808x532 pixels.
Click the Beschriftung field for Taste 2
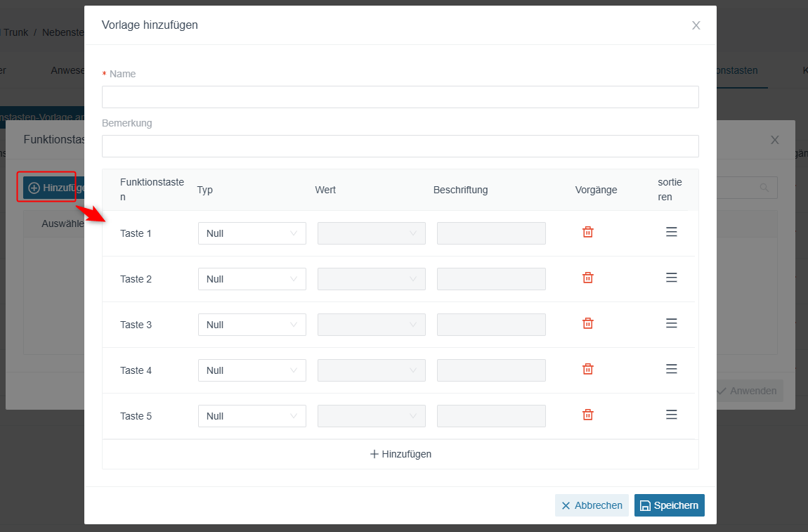(491, 279)
